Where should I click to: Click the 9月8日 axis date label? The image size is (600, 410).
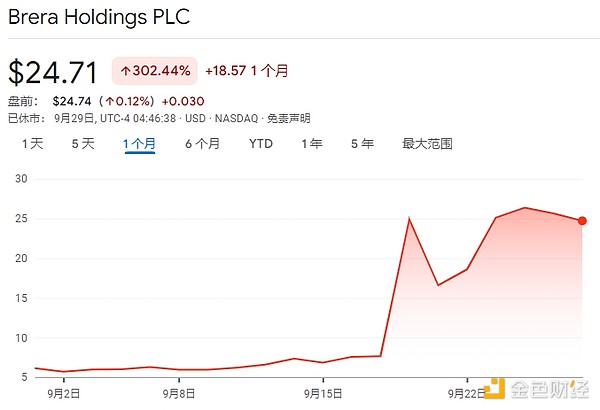pyautogui.click(x=180, y=394)
